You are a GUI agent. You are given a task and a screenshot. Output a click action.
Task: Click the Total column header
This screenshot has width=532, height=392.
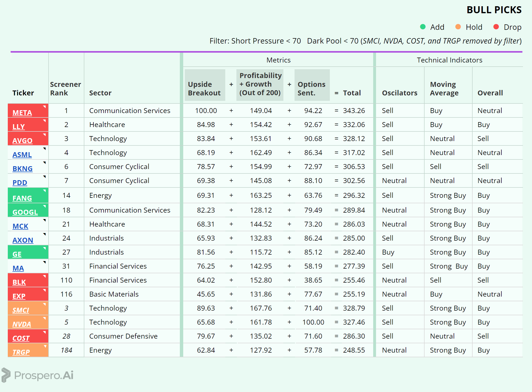tap(352, 93)
